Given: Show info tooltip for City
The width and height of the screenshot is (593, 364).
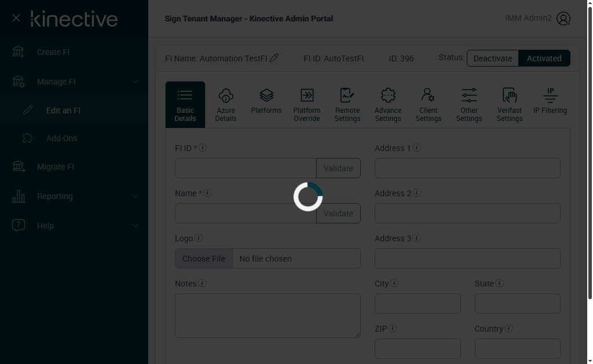Looking at the screenshot, I should tap(394, 283).
